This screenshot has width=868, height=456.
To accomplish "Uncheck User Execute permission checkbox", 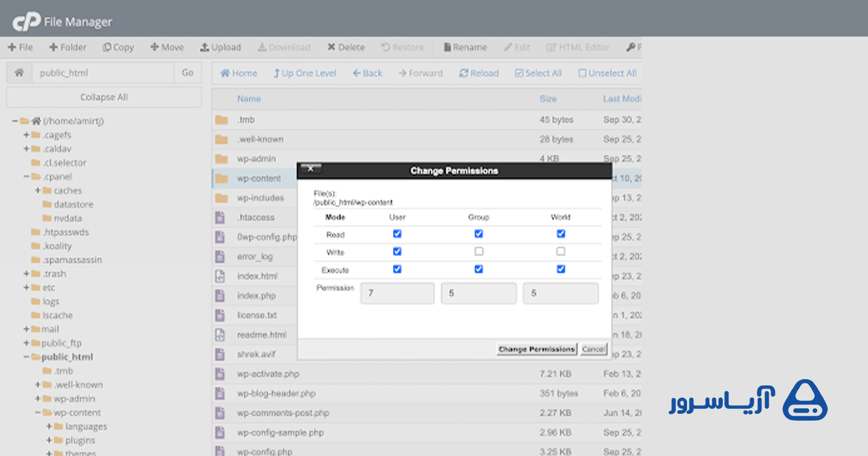I will [397, 270].
